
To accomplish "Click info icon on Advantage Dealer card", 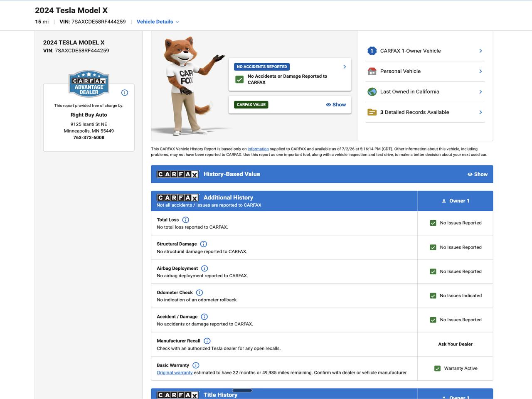I will tap(125, 93).
